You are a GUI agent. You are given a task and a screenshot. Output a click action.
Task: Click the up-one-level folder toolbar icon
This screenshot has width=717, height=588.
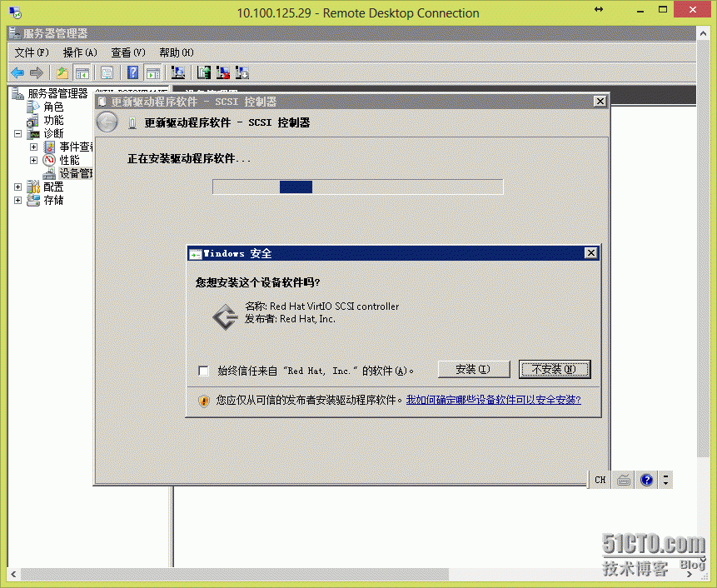pyautogui.click(x=62, y=72)
